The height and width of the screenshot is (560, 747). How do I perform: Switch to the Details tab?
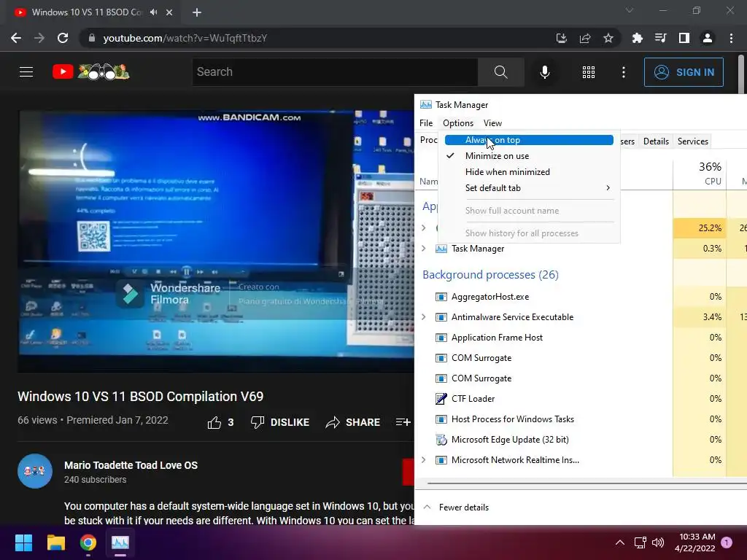point(656,141)
